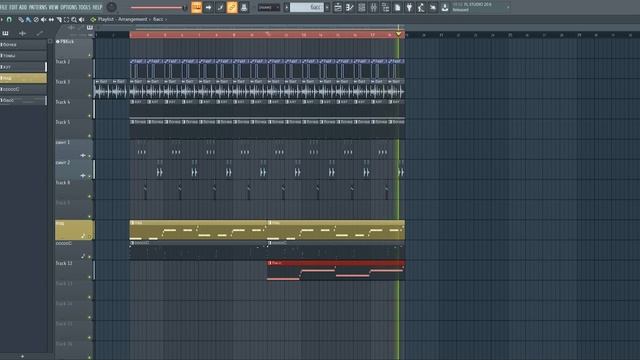Select the Бacc pattern at picker list bottom

pos(23,100)
